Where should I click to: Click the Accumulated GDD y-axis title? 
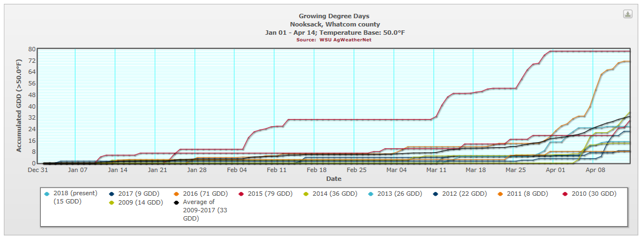(18, 105)
